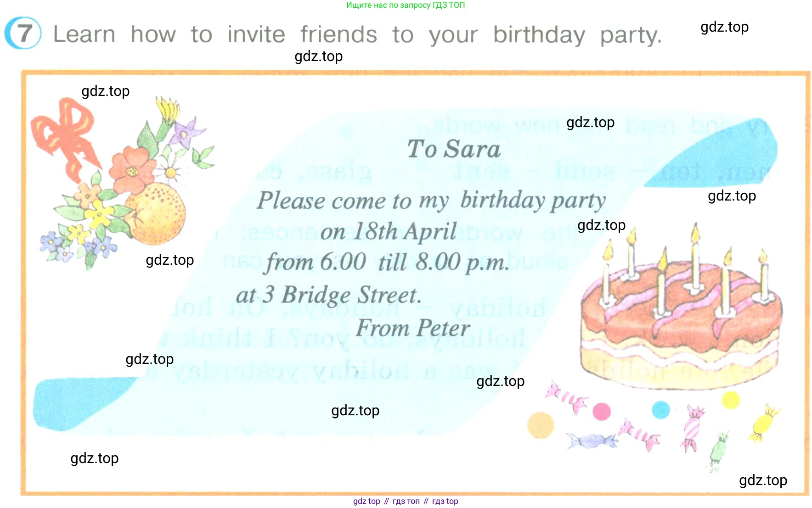Click the 'To Sara' heading text
This screenshot has height=508, width=812.
click(x=454, y=149)
